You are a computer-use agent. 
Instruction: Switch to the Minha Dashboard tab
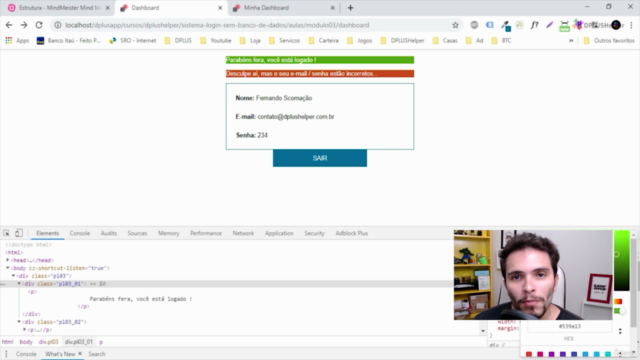click(284, 8)
